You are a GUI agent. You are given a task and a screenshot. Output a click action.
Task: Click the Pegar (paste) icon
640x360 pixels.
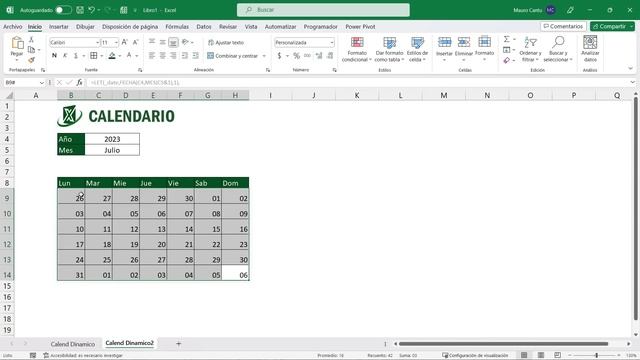point(17,43)
